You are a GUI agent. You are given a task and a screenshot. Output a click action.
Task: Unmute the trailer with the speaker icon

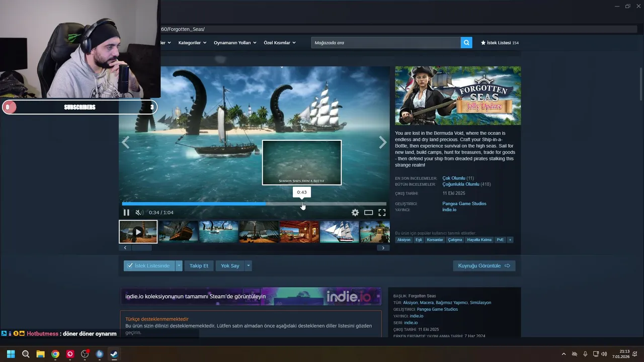[139, 213]
